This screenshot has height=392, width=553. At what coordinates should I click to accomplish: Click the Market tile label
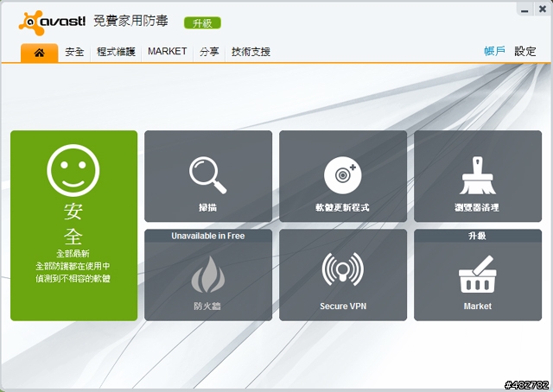coord(478,306)
